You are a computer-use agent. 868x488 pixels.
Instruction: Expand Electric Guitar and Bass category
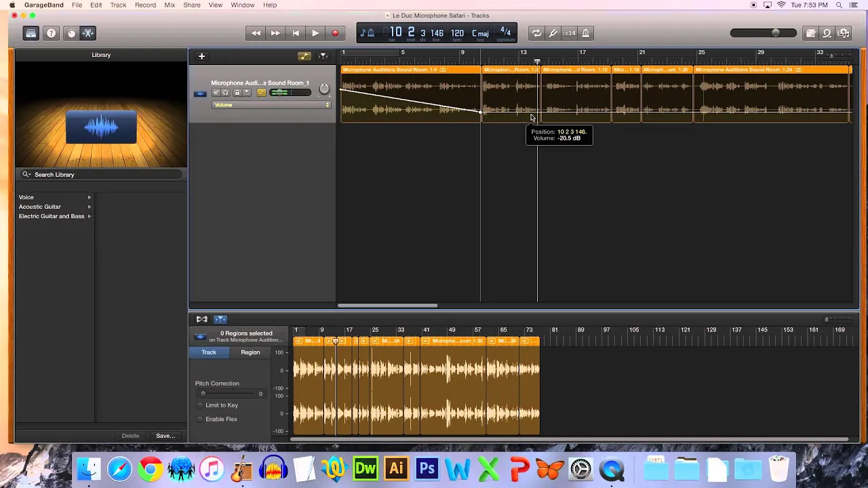tap(55, 216)
